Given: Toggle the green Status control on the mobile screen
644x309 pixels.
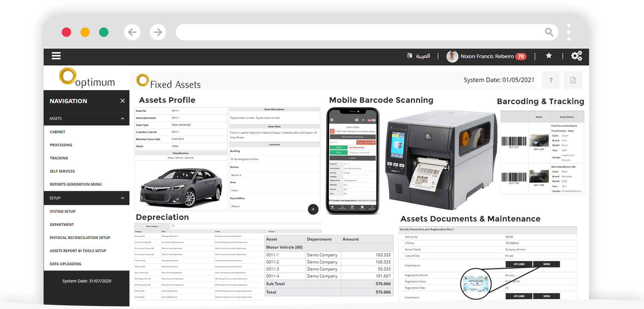Looking at the screenshot, I should click(339, 147).
